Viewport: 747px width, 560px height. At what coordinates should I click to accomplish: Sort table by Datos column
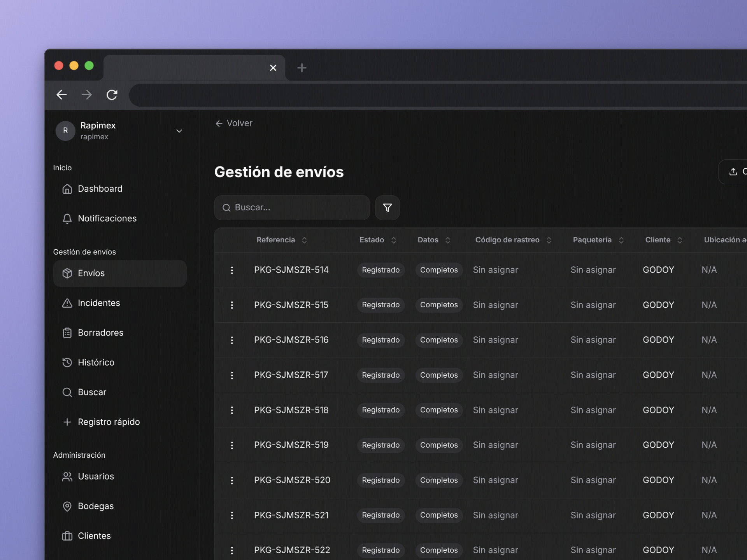434,240
